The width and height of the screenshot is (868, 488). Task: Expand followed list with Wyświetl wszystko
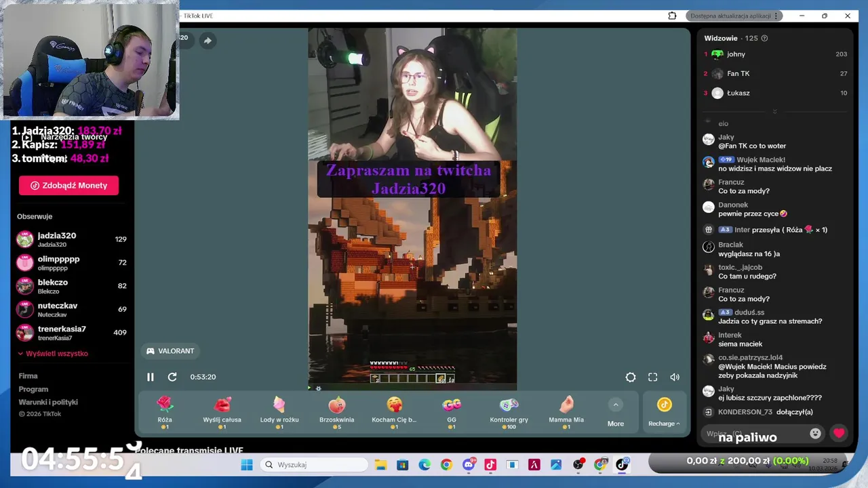click(53, 354)
